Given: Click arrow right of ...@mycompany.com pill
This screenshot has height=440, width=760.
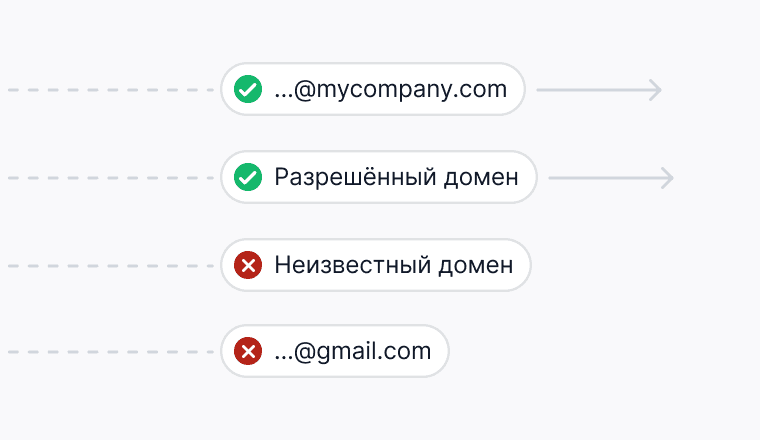Looking at the screenshot, I should click(x=598, y=90).
